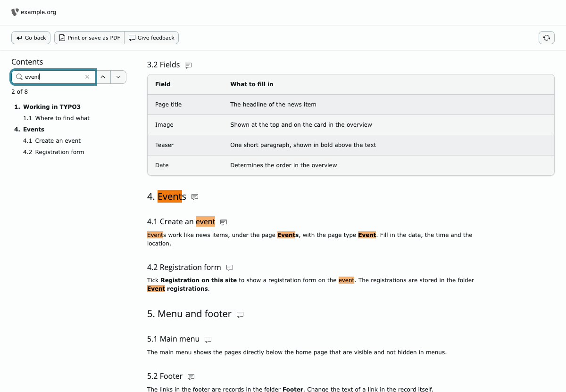The image size is (566, 392).
Task: Click the highlighted "Event" in the 4. Events heading
Action: coord(170,196)
